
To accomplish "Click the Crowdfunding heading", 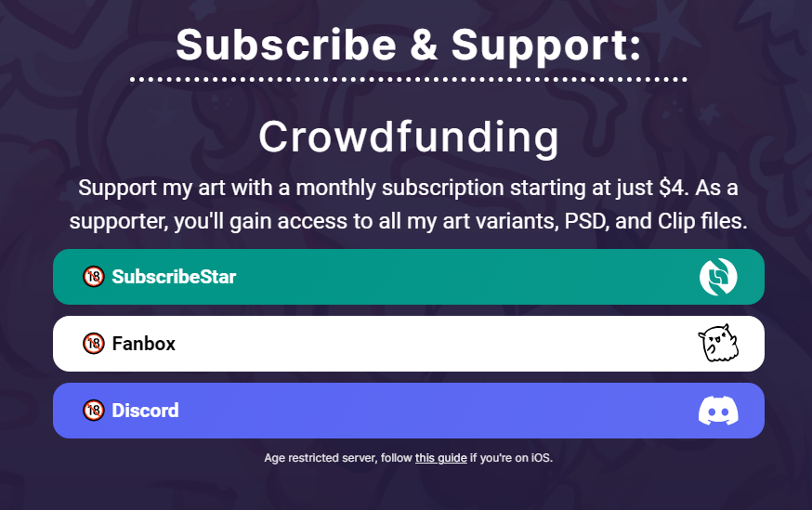I will 409,137.
